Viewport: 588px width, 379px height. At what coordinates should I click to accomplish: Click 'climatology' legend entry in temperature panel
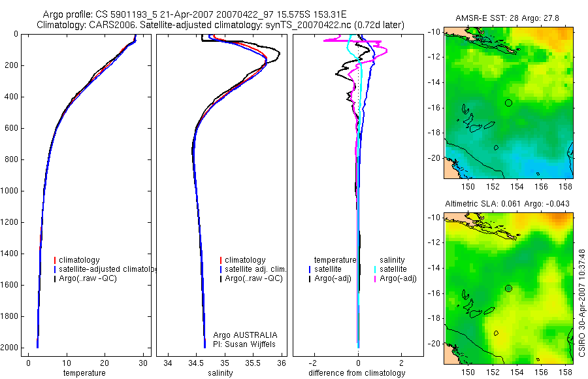click(79, 260)
